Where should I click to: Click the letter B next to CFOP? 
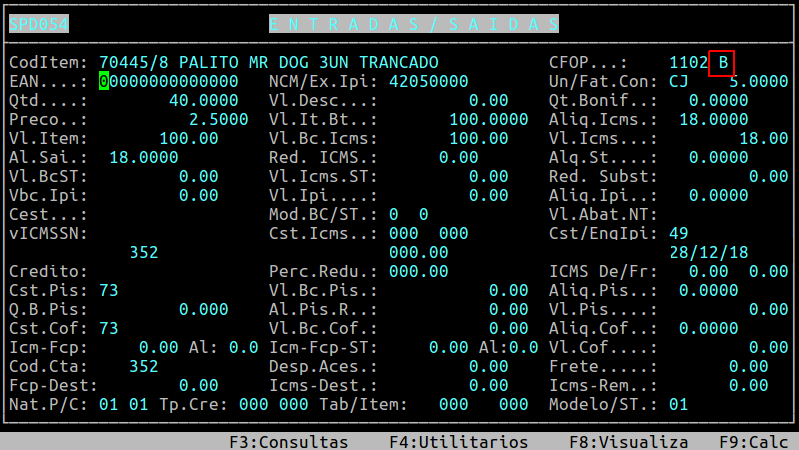click(723, 62)
